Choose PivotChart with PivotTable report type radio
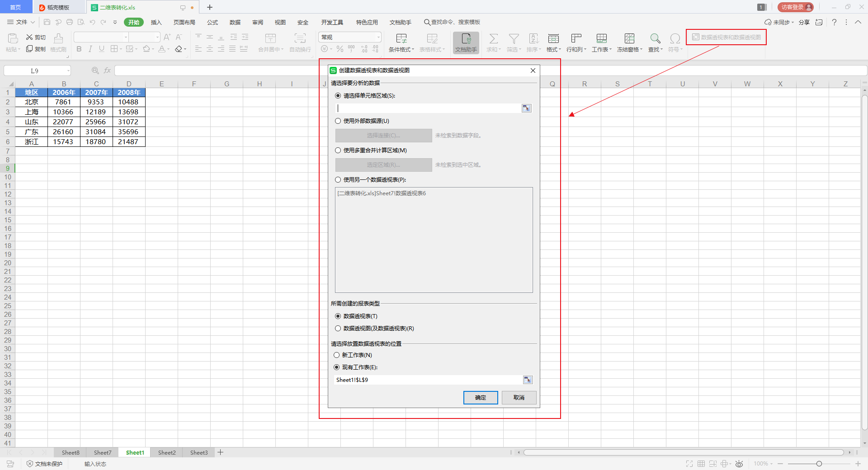Viewport: 868px width, 470px height. coord(338,329)
